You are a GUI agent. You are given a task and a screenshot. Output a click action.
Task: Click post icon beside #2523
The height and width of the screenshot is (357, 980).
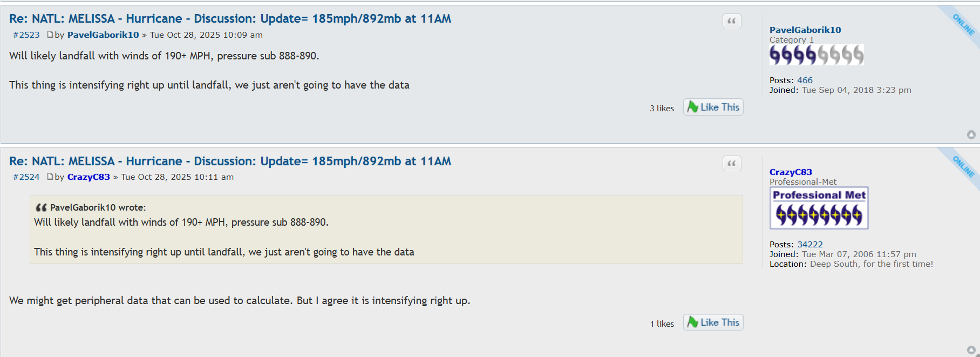coord(50,35)
